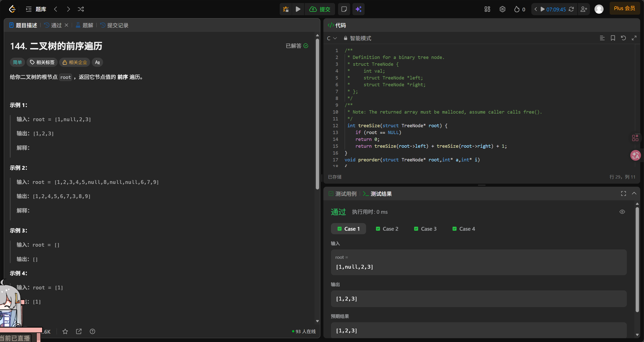Run the code with the play icon
The image size is (644, 342).
click(298, 9)
